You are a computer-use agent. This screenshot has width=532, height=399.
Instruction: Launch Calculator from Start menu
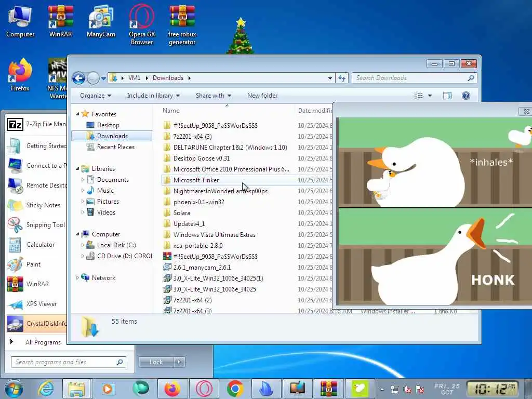(37, 245)
